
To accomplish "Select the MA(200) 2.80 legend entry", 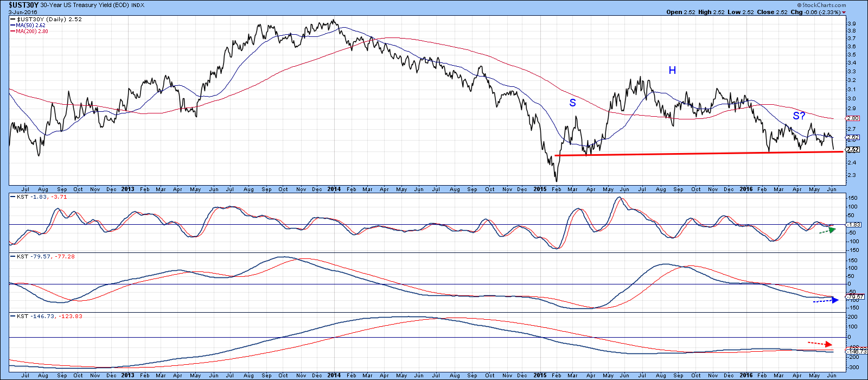I will 31,31.
